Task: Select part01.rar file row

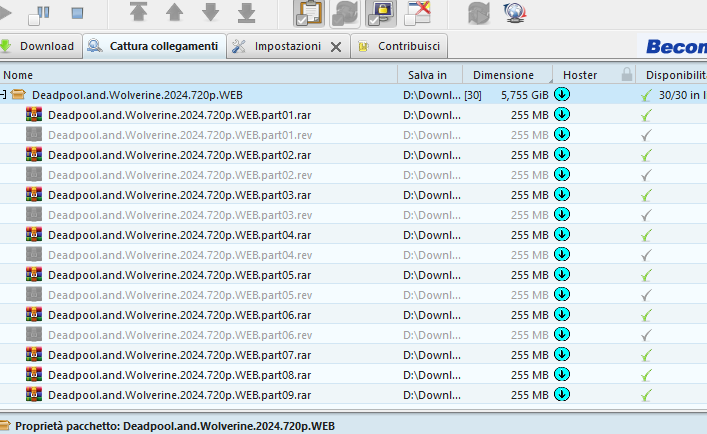Action: point(354,115)
